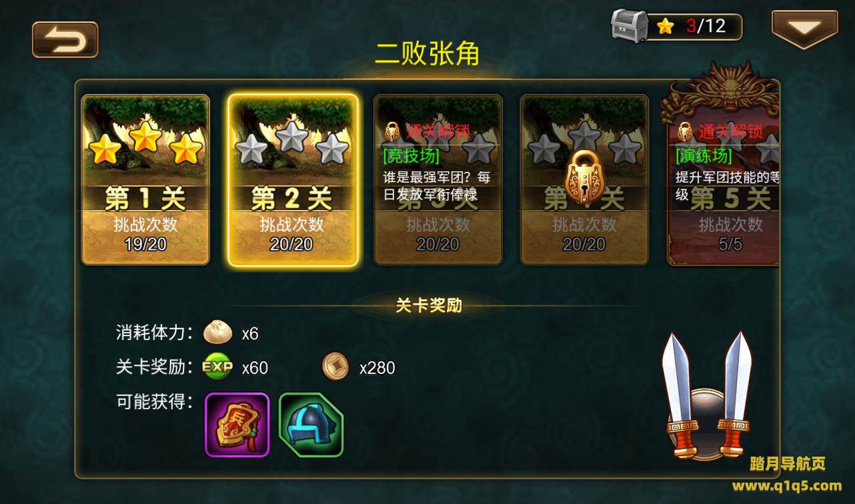Tap the 19/20 challenge count on stage 1
The width and height of the screenshot is (855, 504).
pyautogui.click(x=145, y=245)
